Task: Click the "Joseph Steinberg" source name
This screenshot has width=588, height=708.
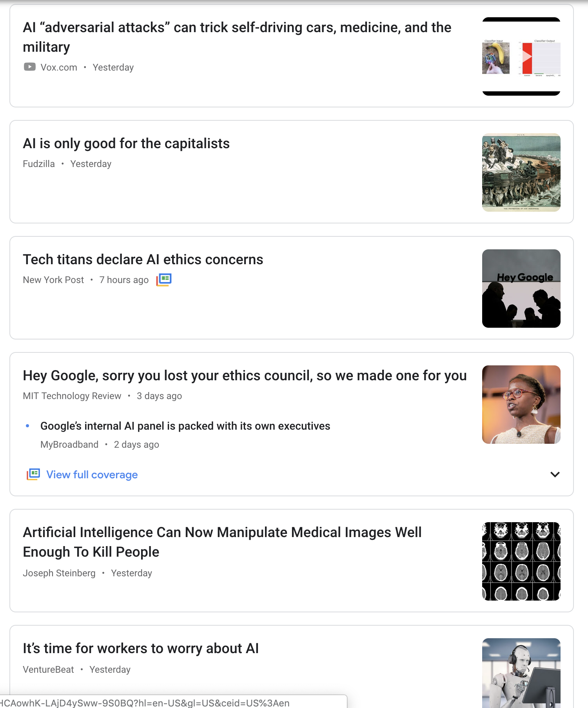Action: point(59,573)
